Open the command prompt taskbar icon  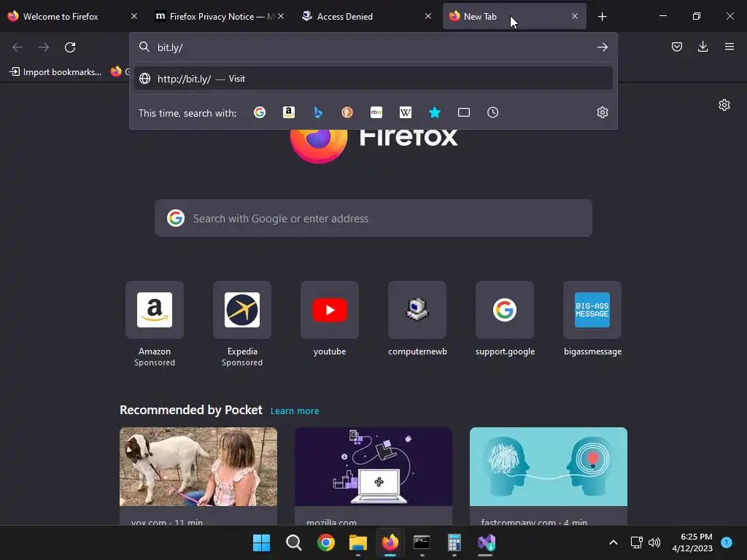422,542
